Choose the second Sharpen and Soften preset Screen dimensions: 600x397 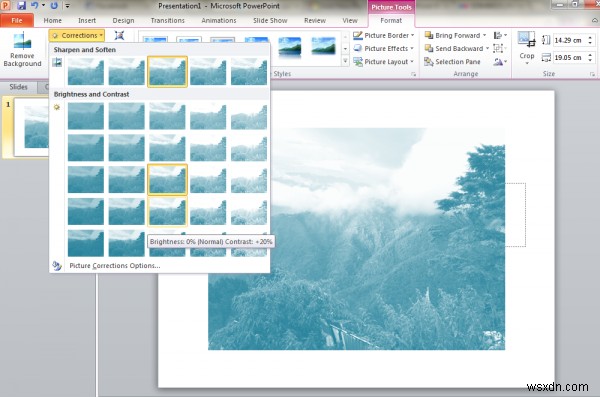pos(127,72)
